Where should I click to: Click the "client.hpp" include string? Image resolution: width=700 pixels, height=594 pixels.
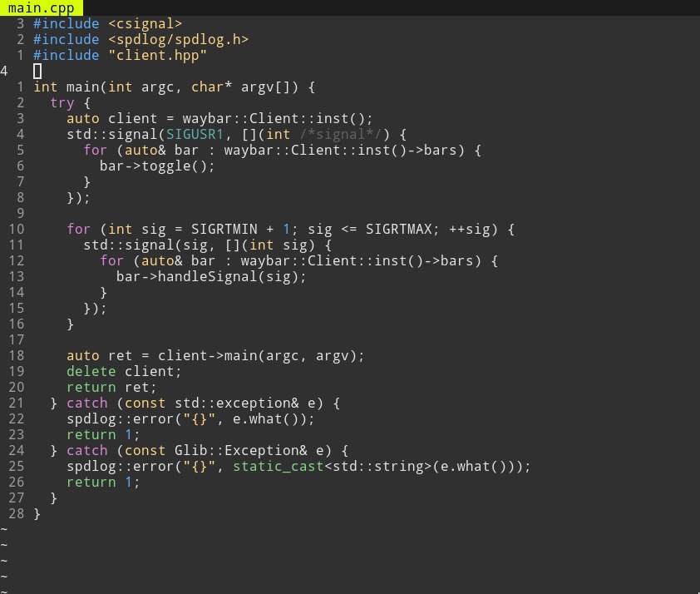pyautogui.click(x=158, y=56)
